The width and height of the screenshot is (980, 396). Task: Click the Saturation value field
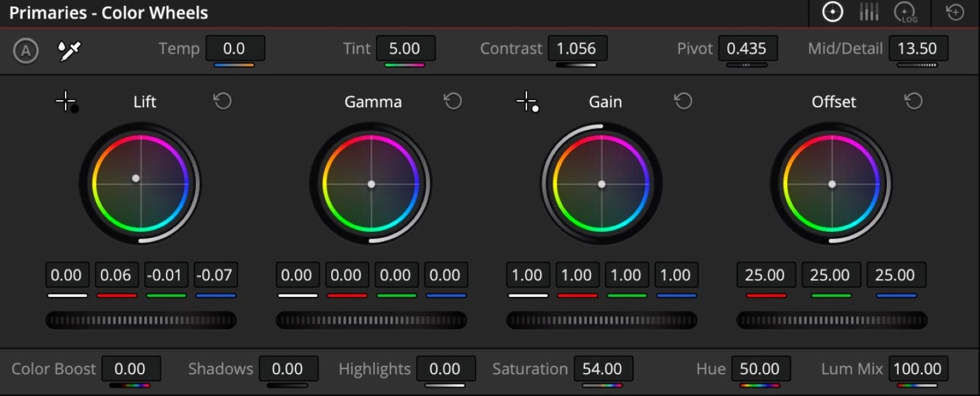[x=604, y=369]
